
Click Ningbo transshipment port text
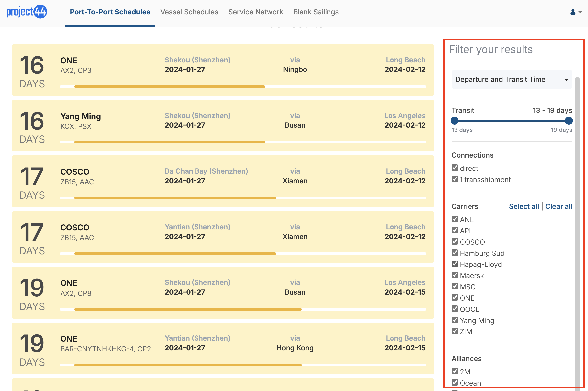pos(295,69)
